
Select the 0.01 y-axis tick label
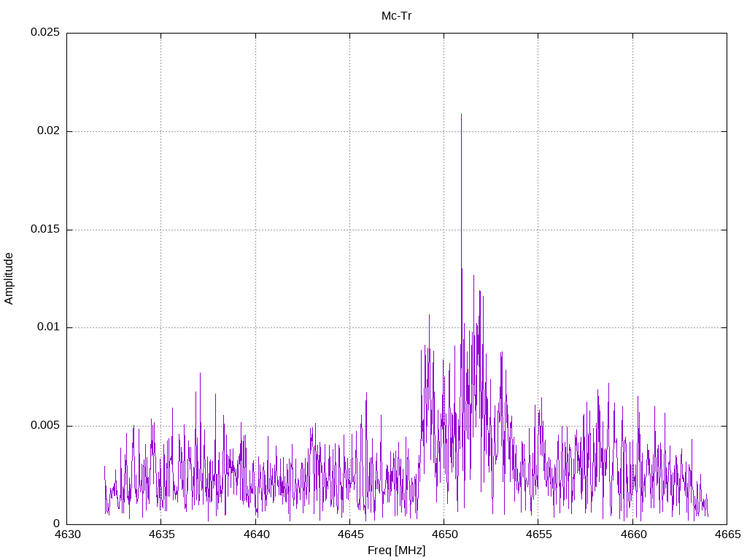[47, 327]
